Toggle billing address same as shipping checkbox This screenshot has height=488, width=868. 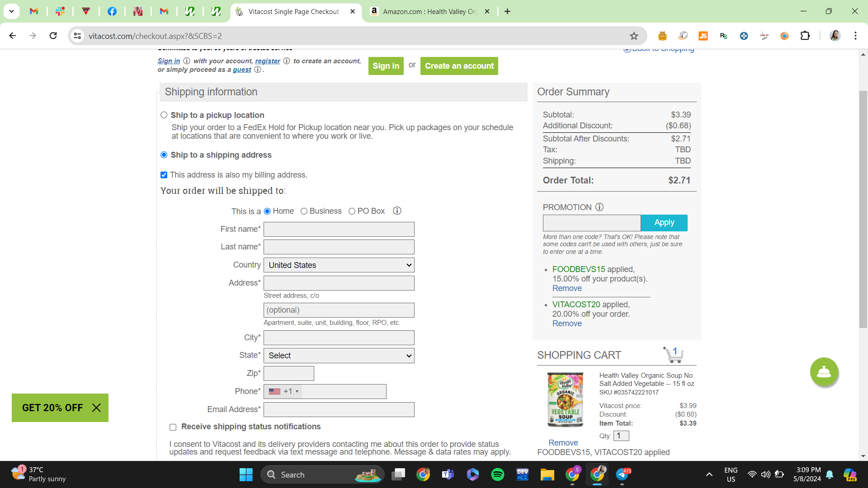pos(164,175)
